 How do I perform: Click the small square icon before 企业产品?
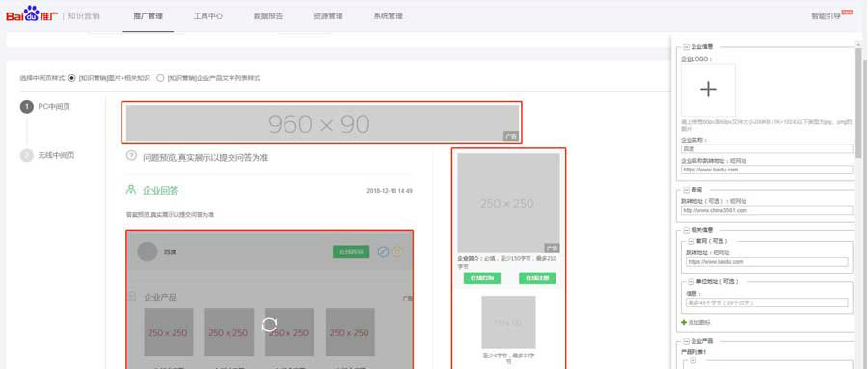[x=132, y=296]
